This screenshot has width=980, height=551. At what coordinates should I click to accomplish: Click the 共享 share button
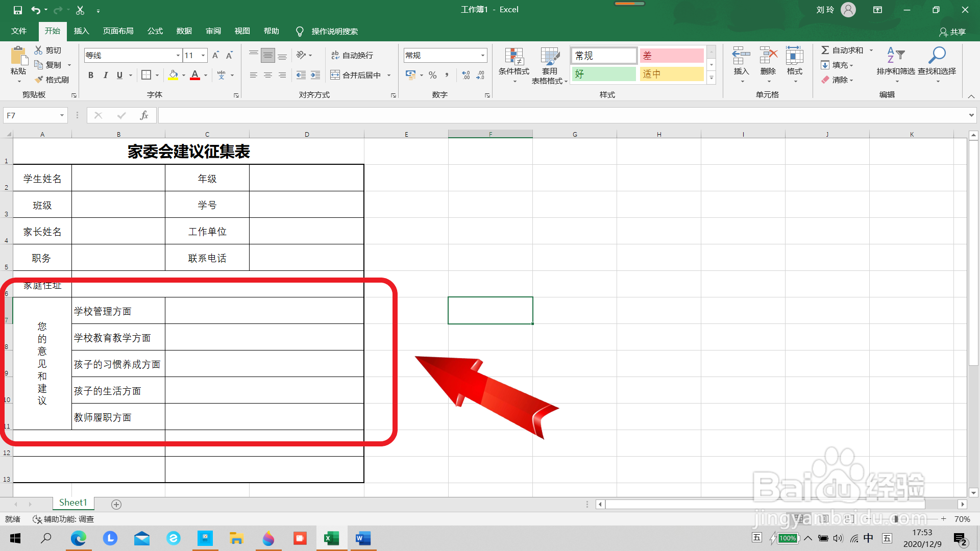pyautogui.click(x=952, y=32)
